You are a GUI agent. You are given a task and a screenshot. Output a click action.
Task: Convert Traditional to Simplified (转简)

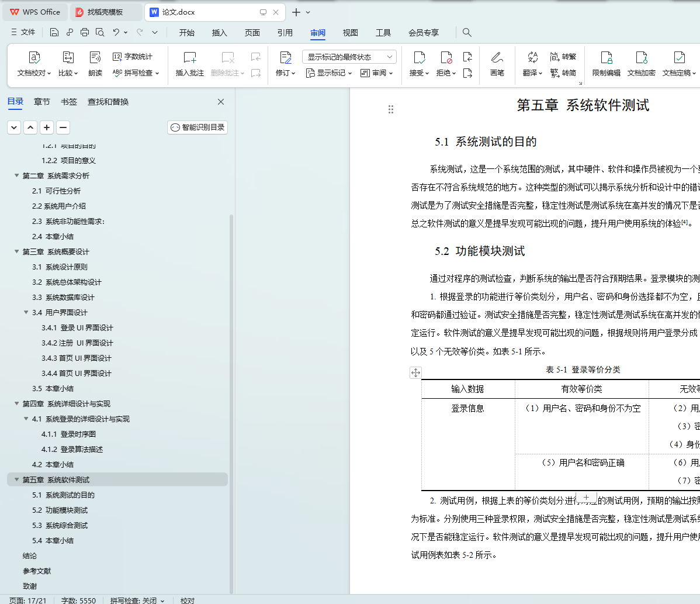[563, 73]
